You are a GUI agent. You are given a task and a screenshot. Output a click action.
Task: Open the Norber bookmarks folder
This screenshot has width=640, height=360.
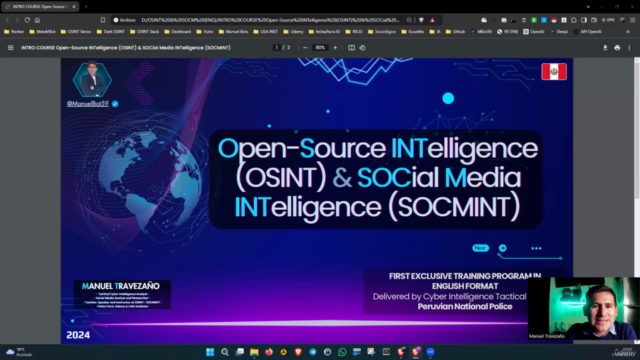tap(14, 31)
